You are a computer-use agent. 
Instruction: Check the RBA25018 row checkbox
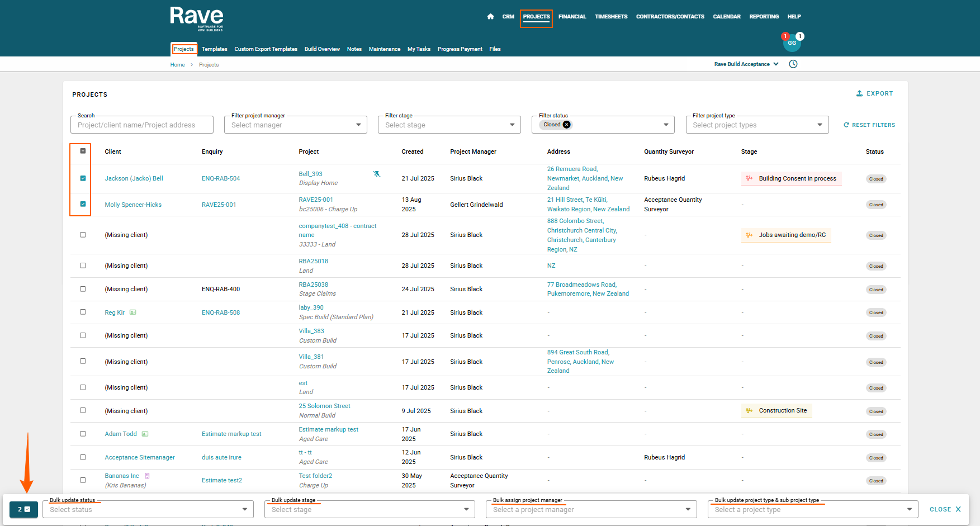click(83, 266)
